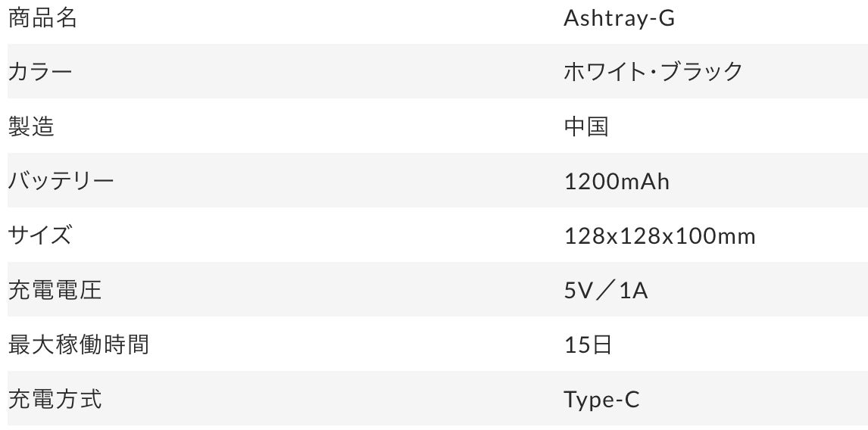This screenshot has height=430, width=868.
Task: Select the 1200mAh battery capacity value
Action: [617, 182]
